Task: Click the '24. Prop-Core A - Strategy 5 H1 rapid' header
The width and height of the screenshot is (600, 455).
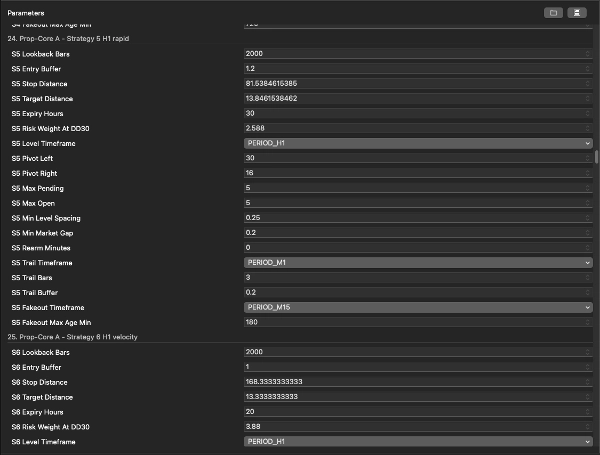Action: [68, 39]
